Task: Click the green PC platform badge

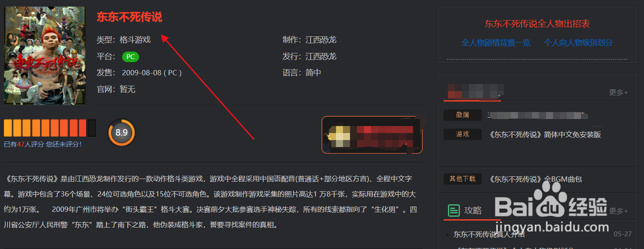Action: point(130,56)
